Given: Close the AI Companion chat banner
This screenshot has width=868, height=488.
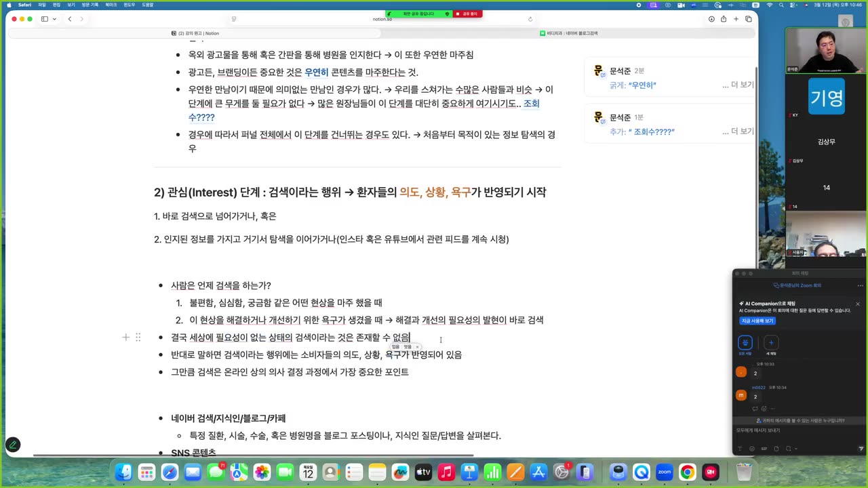Looking at the screenshot, I should (857, 304).
